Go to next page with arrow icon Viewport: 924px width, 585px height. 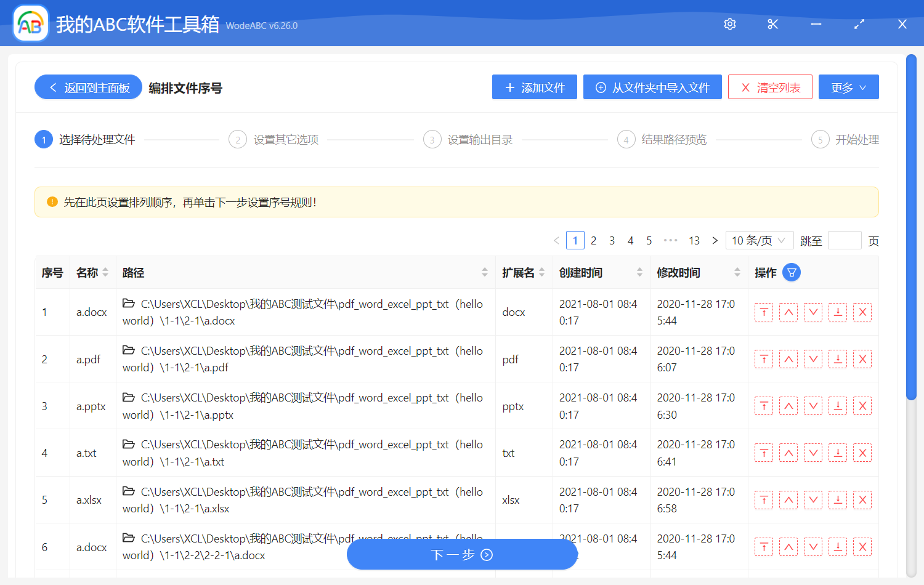point(714,240)
